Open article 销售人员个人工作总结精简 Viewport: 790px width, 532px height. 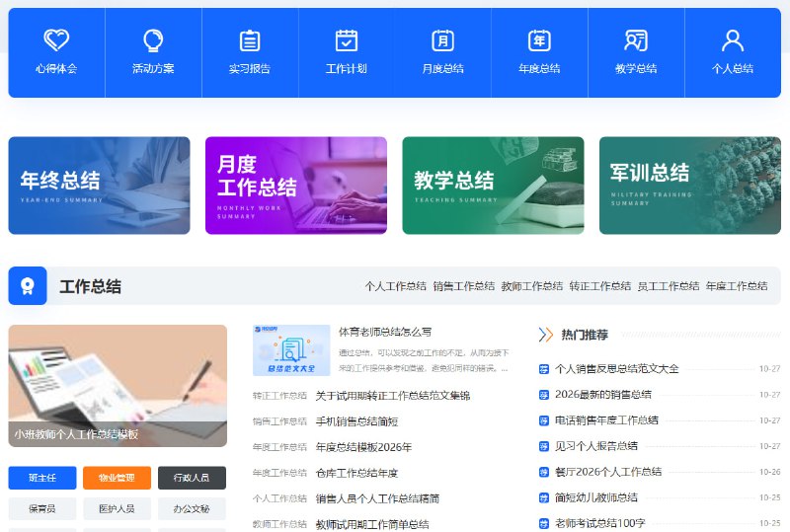[377, 498]
